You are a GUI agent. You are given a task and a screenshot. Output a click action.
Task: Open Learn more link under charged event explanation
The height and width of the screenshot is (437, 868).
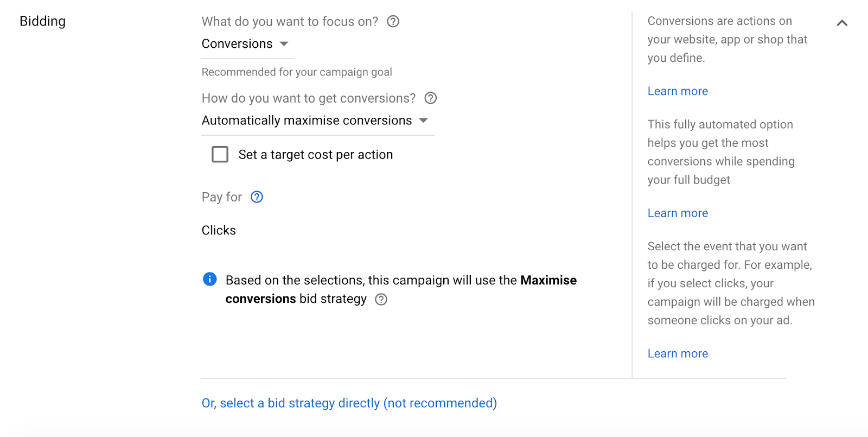click(x=678, y=353)
